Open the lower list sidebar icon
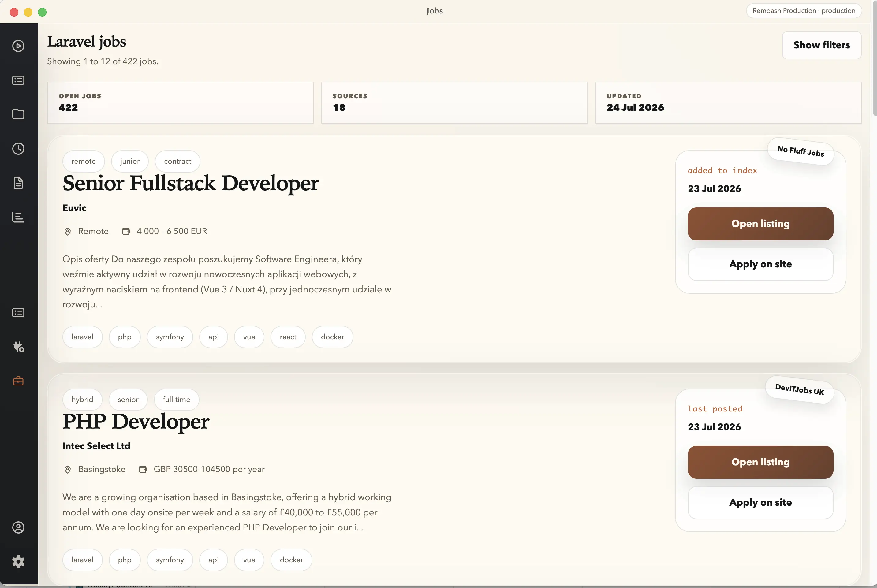Image resolution: width=877 pixels, height=588 pixels. 18,313
